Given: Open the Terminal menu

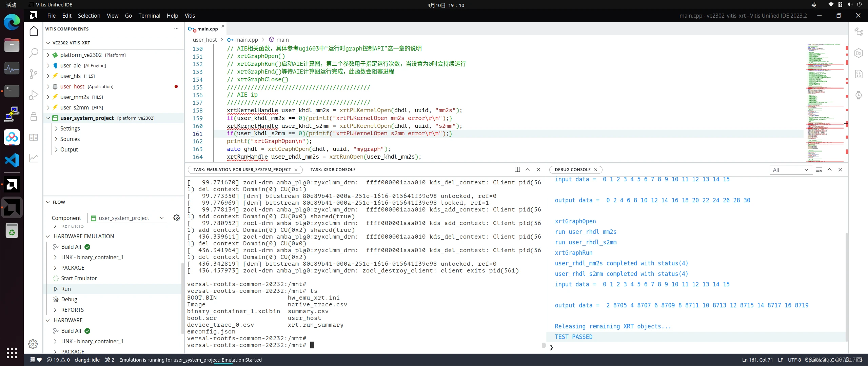Looking at the screenshot, I should point(149,16).
